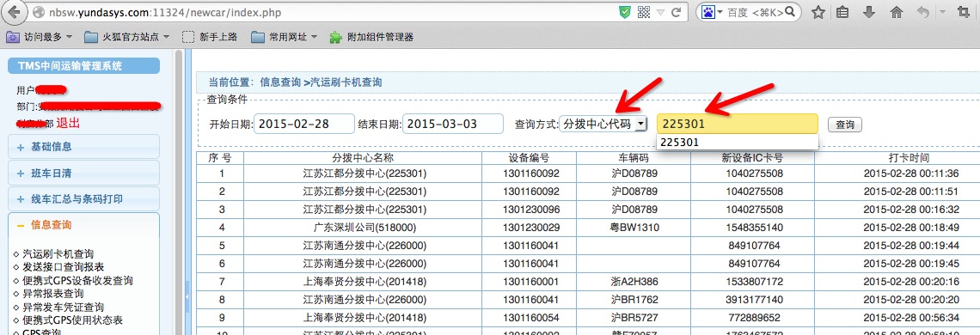Click vehicle code 浙A2H386
980x335 pixels.
(x=634, y=282)
